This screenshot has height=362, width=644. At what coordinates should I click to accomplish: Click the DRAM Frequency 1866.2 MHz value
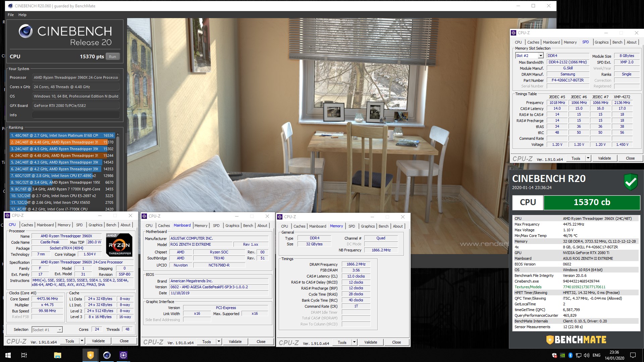(x=356, y=264)
